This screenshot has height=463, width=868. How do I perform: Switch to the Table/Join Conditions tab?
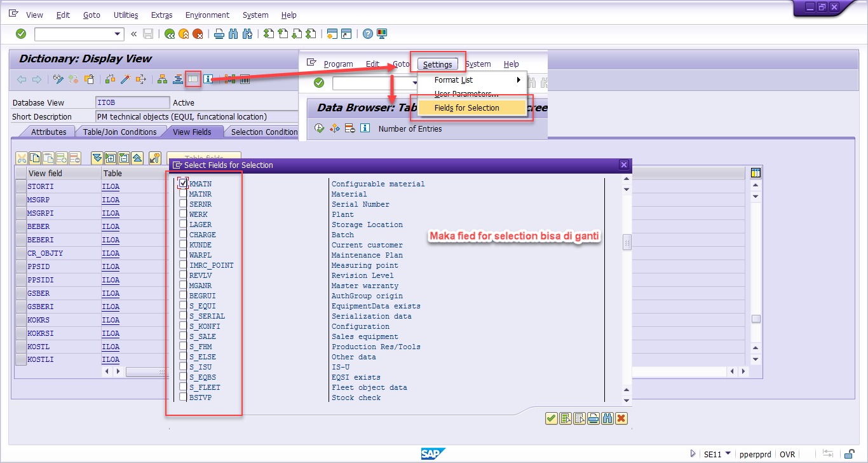120,132
